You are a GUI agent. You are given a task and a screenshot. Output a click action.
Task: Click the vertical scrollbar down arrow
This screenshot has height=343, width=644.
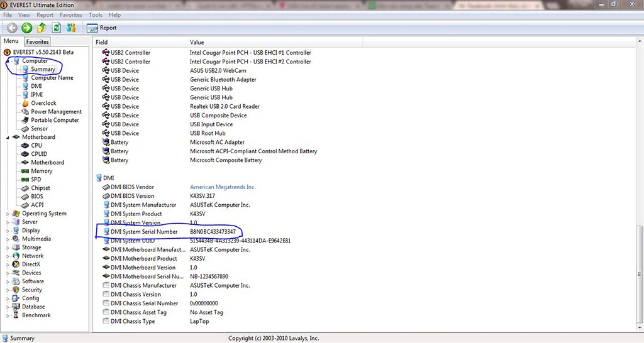point(640,328)
